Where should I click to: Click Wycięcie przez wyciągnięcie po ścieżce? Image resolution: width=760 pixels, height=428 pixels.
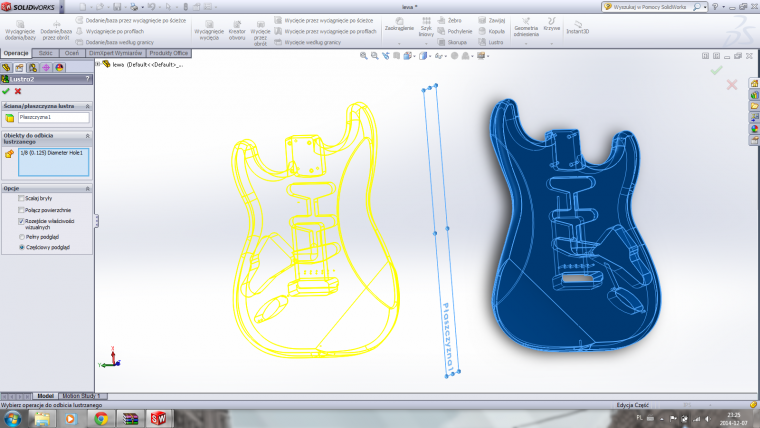coord(324,20)
